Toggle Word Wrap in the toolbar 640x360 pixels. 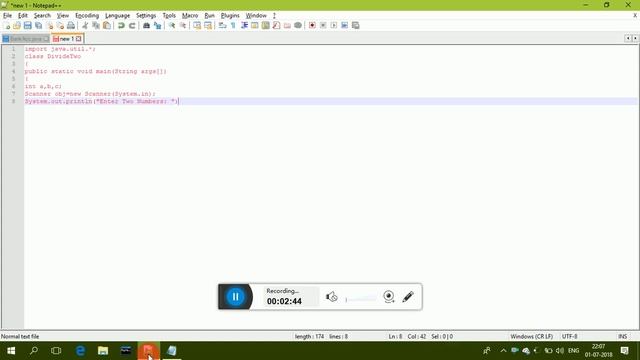(x=222, y=25)
